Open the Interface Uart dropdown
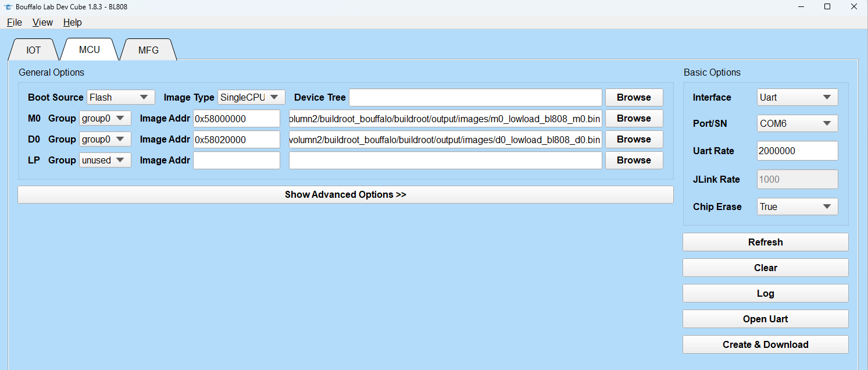 point(797,97)
